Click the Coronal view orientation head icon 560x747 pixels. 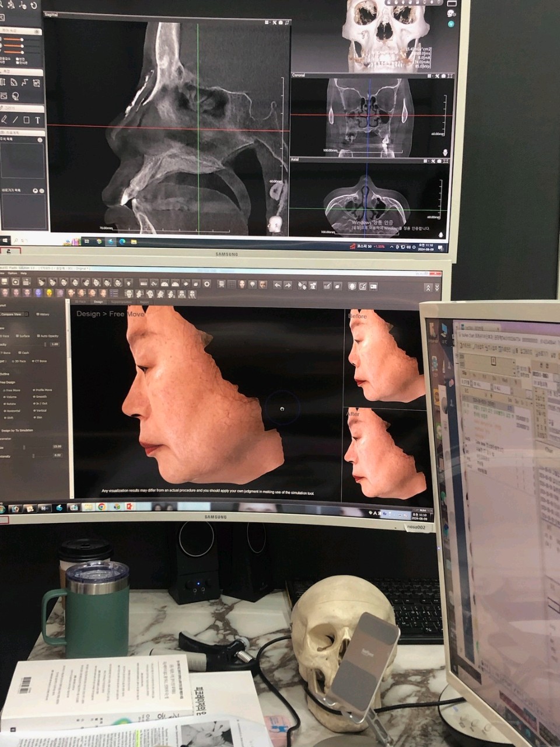point(445,153)
